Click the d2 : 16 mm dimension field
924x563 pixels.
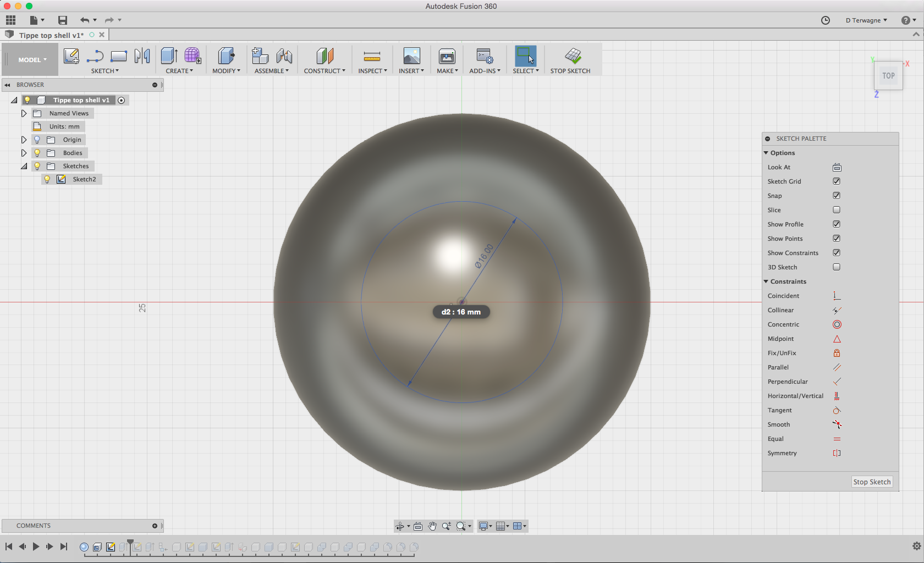tap(461, 312)
